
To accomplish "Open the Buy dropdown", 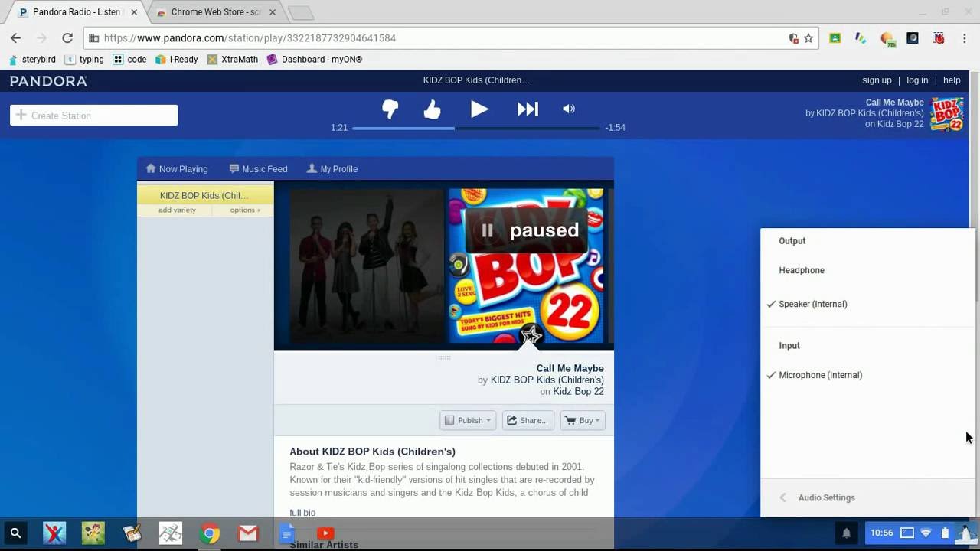I will (583, 420).
